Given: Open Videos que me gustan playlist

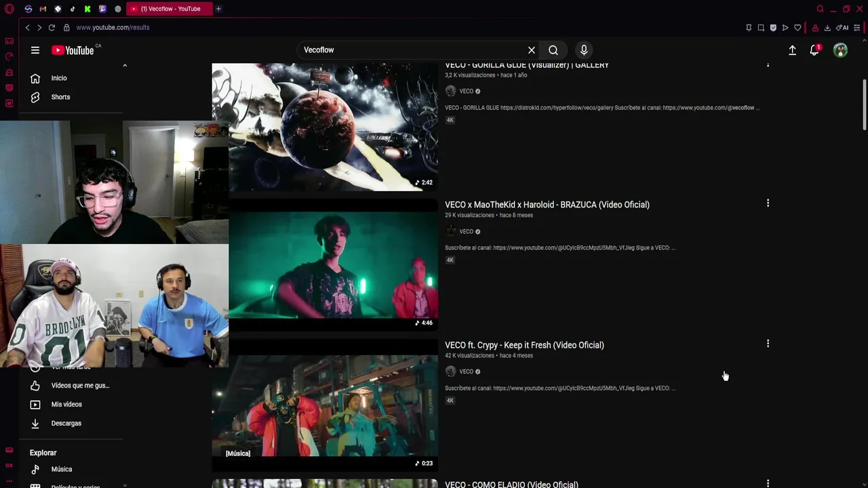Looking at the screenshot, I should click(x=73, y=386).
